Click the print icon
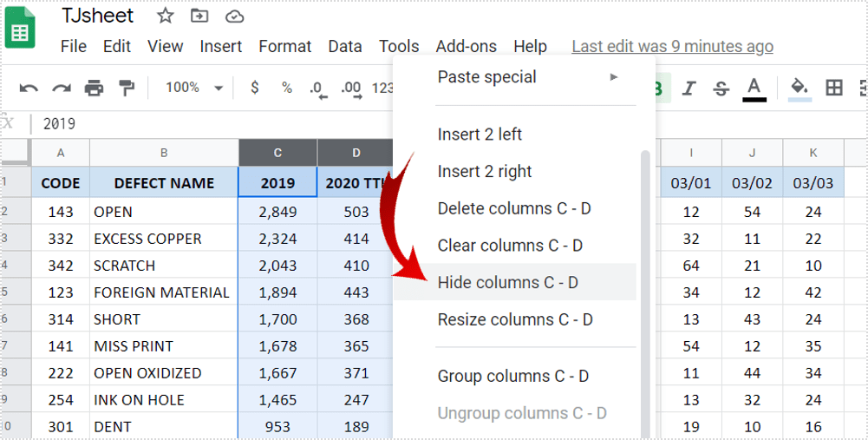 [x=94, y=88]
